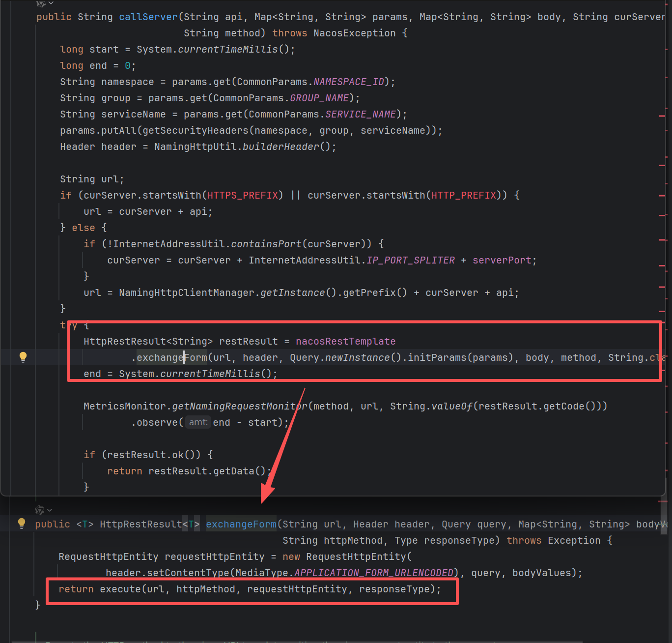
Task: Click the AI assistant icon above callServer
Action: pyautogui.click(x=41, y=3)
